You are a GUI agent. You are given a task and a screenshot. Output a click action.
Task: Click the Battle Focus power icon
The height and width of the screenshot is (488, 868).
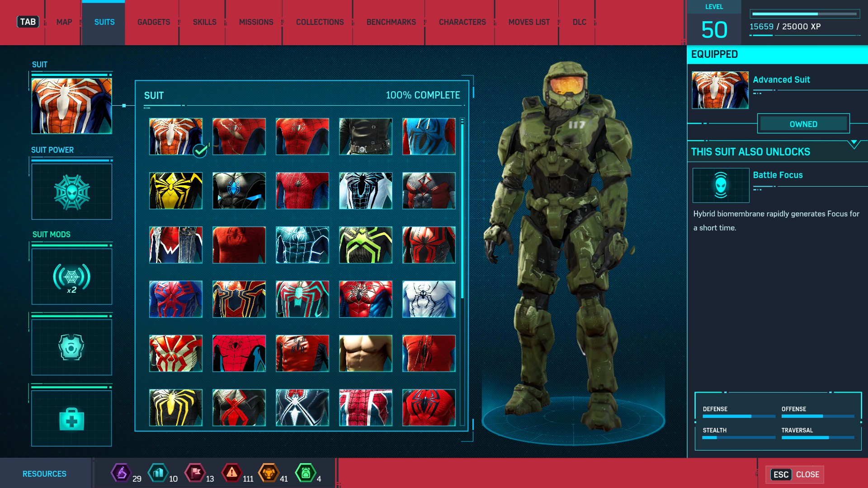point(721,185)
